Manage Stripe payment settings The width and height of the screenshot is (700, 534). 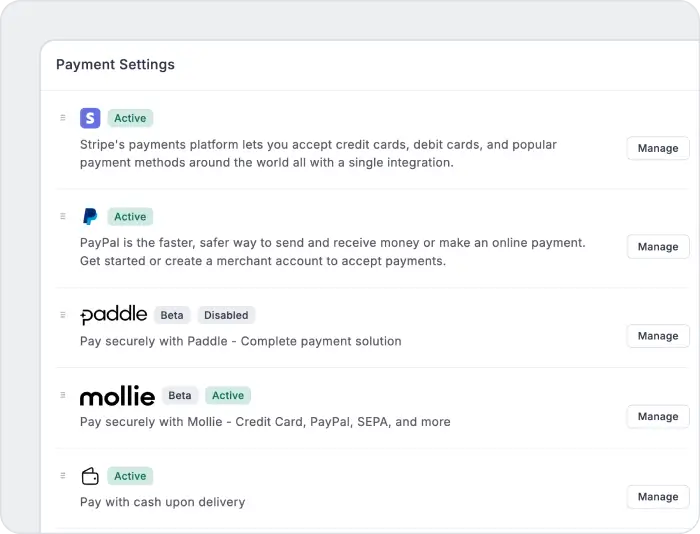pyautogui.click(x=657, y=148)
